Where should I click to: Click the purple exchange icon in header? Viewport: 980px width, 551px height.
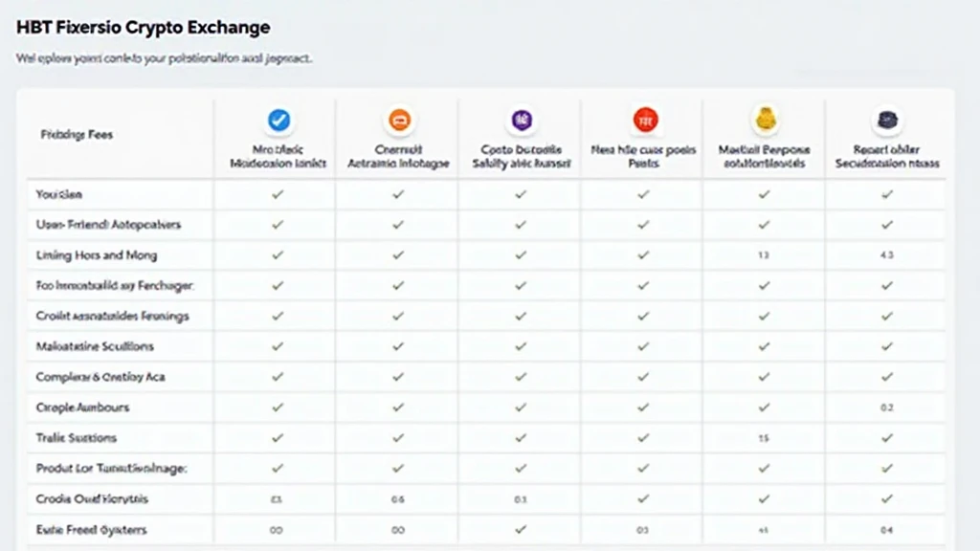(521, 121)
